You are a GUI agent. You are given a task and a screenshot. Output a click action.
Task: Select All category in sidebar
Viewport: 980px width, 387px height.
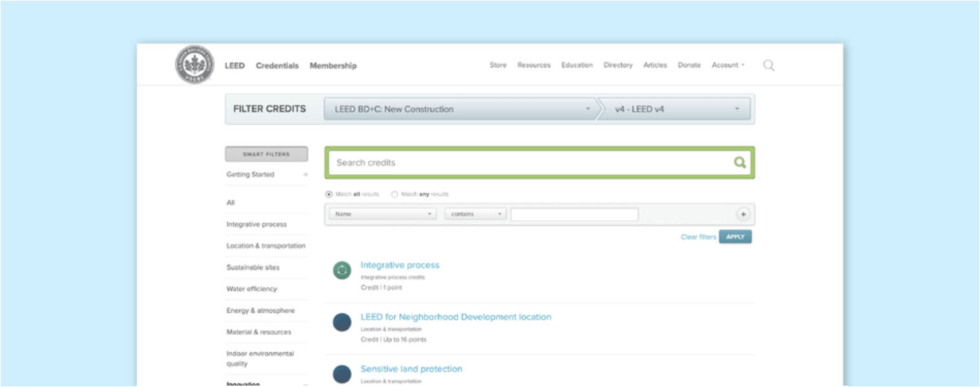click(x=230, y=203)
